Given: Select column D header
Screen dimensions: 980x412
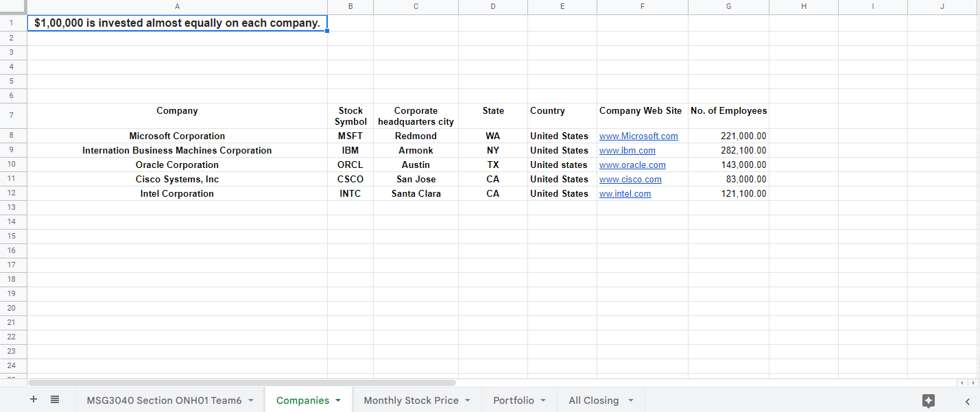Looking at the screenshot, I should (x=493, y=7).
